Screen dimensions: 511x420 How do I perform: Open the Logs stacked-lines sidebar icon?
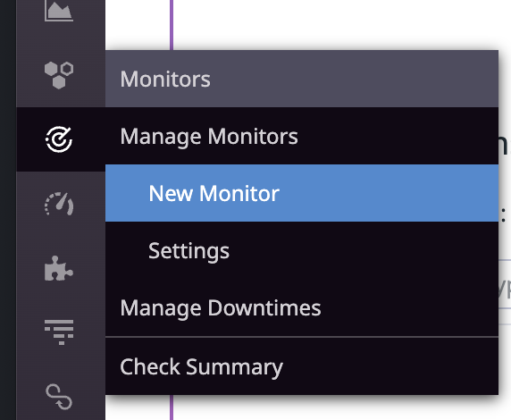59,332
